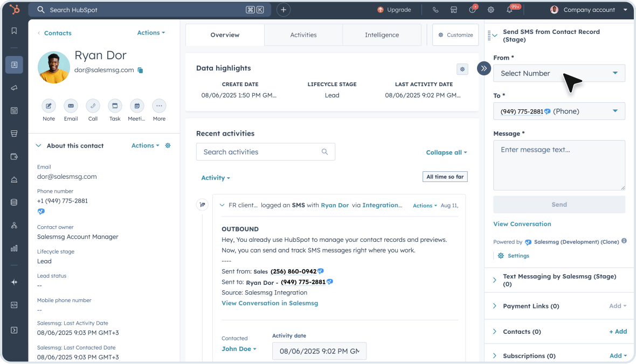Open the Data Management database sidebar icon

pyautogui.click(x=14, y=202)
